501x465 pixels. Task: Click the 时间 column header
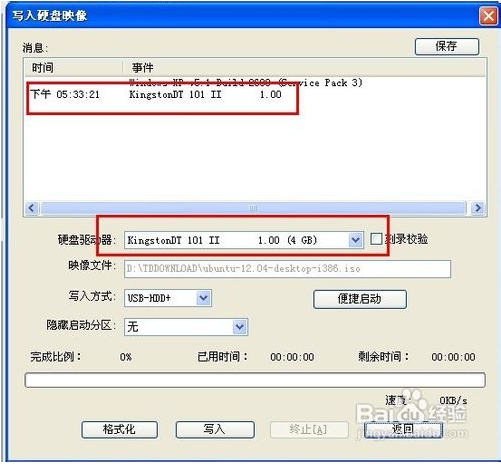tap(73, 68)
